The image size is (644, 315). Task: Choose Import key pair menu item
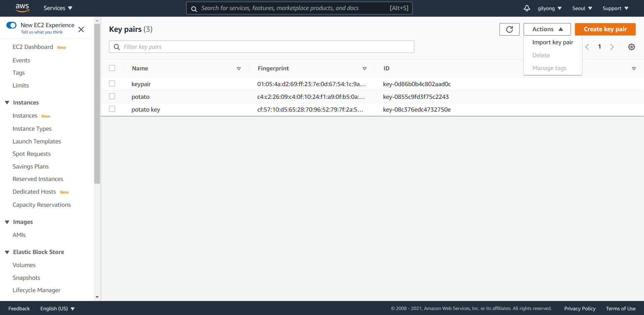552,42
